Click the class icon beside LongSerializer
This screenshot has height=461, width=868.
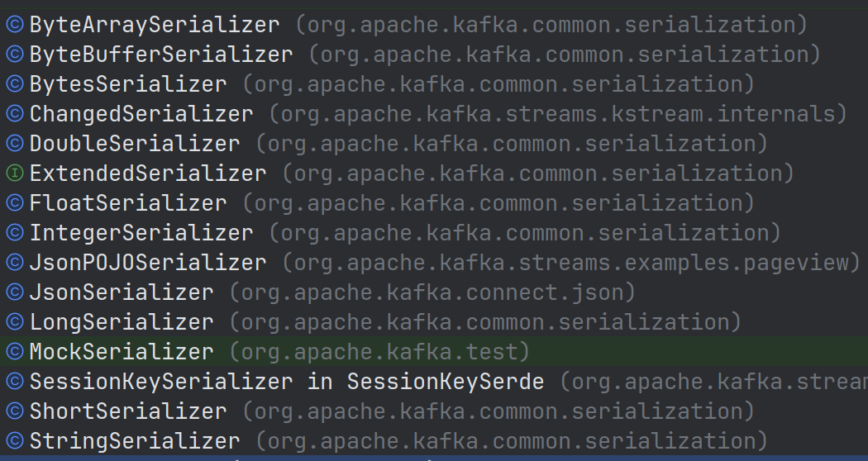point(15,322)
